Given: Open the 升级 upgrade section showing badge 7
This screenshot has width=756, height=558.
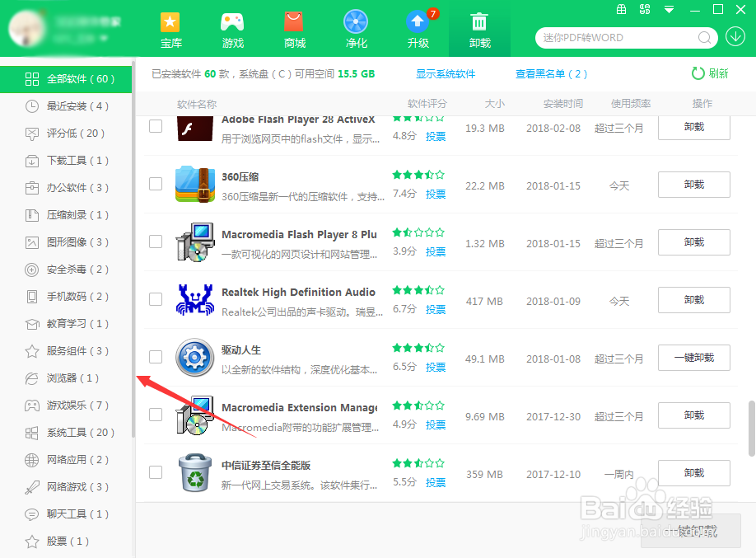Looking at the screenshot, I should coord(417,29).
